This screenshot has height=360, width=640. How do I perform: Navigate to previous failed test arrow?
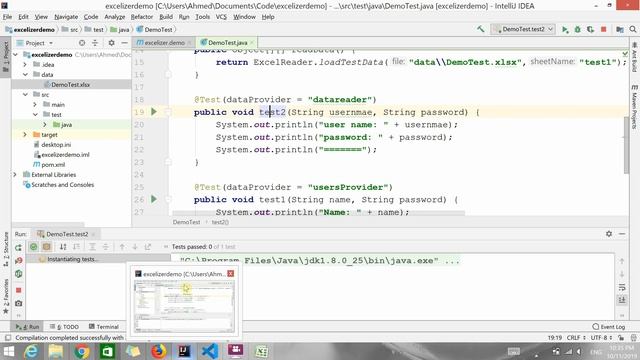click(x=122, y=247)
